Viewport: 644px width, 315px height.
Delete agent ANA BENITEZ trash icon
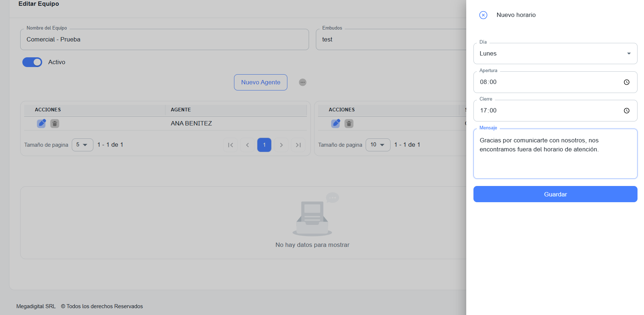(54, 124)
